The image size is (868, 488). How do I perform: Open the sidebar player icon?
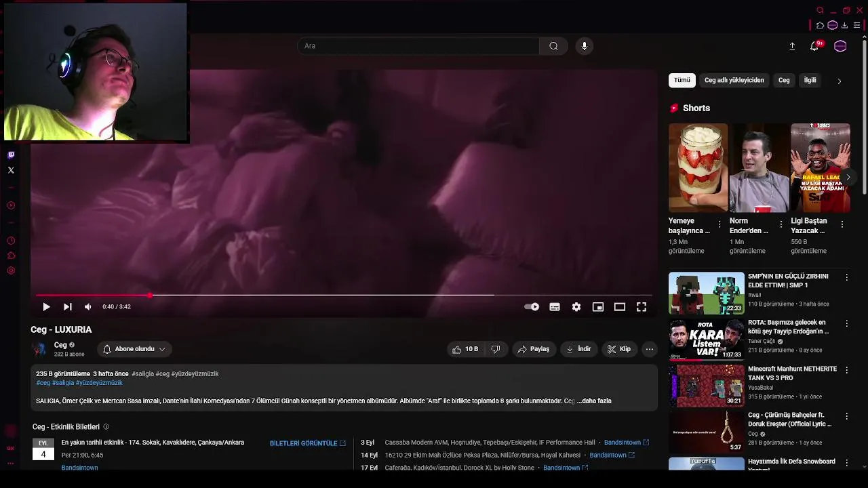[11, 205]
